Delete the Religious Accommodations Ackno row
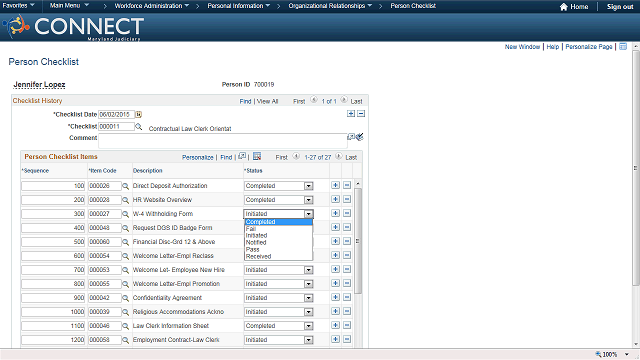640x360 pixels. pyautogui.click(x=347, y=311)
